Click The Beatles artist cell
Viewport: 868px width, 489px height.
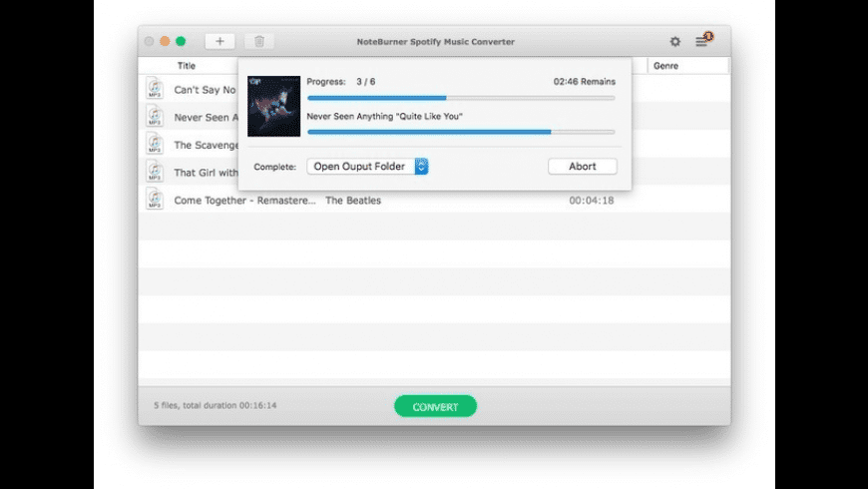click(x=353, y=201)
